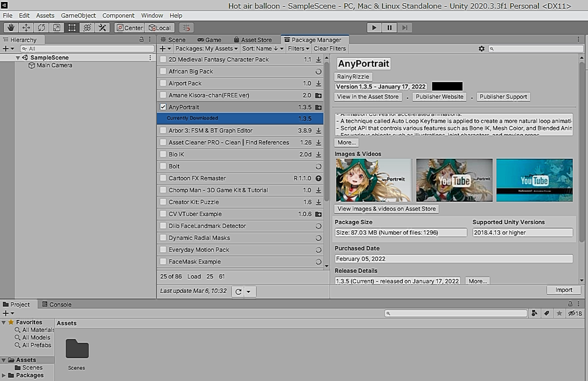Image resolution: width=588 pixels, height=381 pixels.
Task: Open Package Manager settings gear
Action: [x=482, y=48]
